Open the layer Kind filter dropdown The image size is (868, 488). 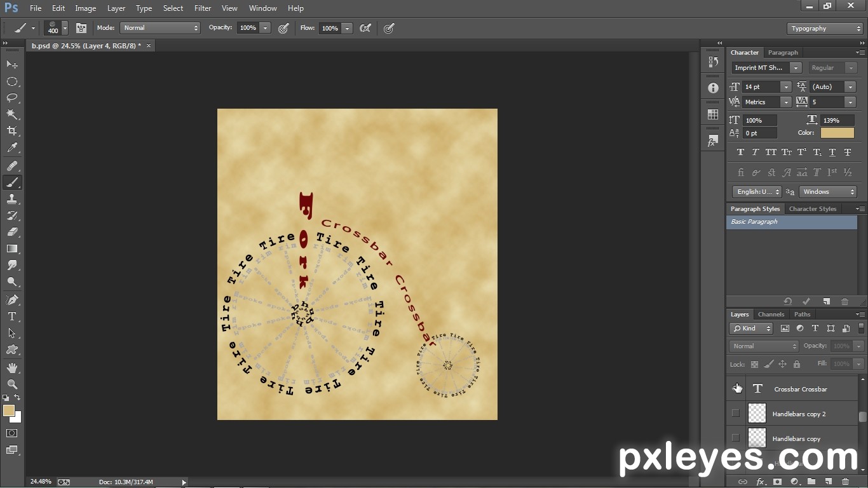coord(751,329)
